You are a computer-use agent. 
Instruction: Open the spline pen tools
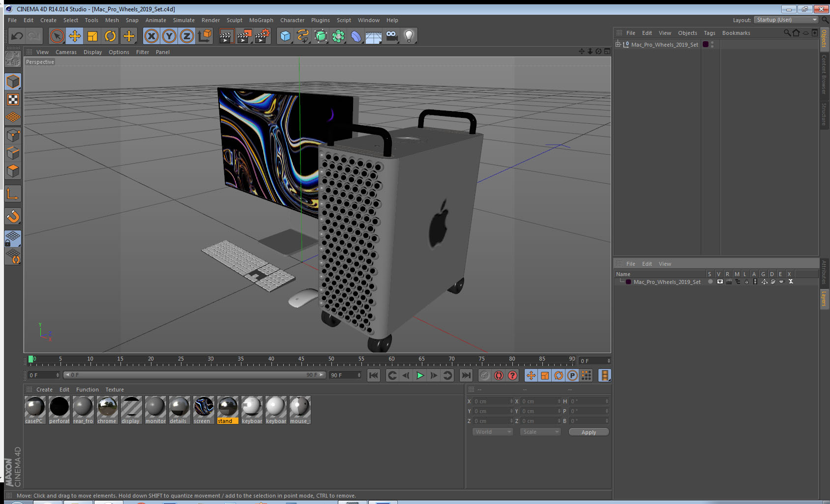point(303,36)
